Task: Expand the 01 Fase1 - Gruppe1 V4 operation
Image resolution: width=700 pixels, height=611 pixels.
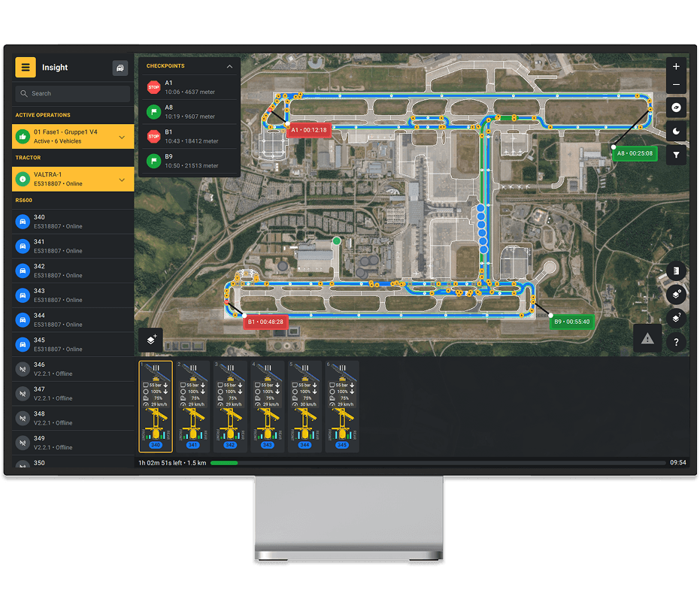Action: pyautogui.click(x=122, y=137)
